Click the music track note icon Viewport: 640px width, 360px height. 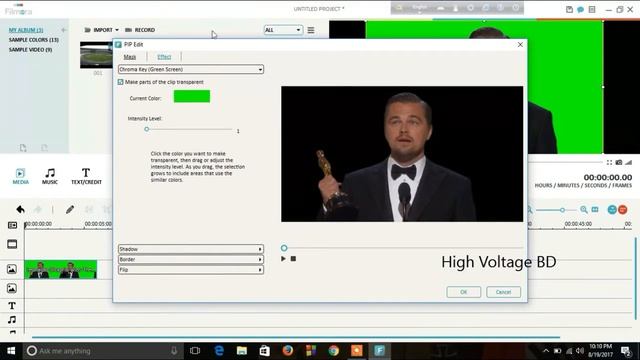pyautogui.click(x=12, y=320)
